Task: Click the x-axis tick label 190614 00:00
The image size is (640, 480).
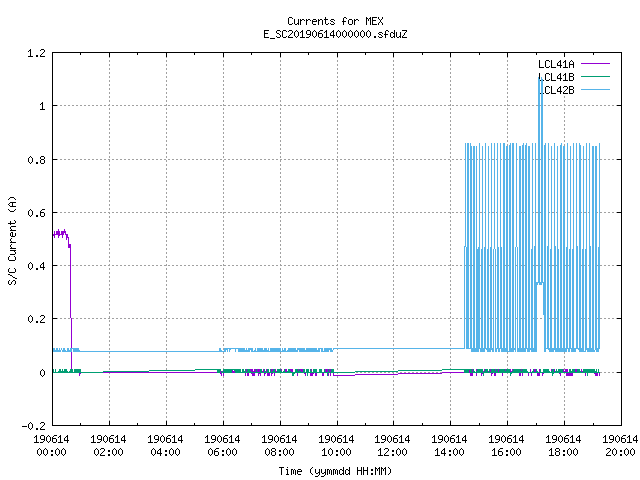Action: 51,445
